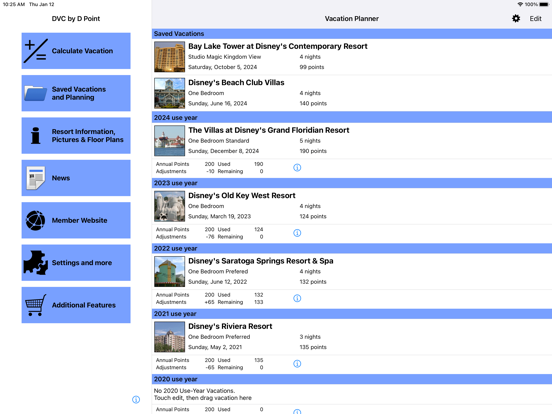Click '124 points' for Old Key West
This screenshot has height=414, width=552.
pyautogui.click(x=313, y=217)
